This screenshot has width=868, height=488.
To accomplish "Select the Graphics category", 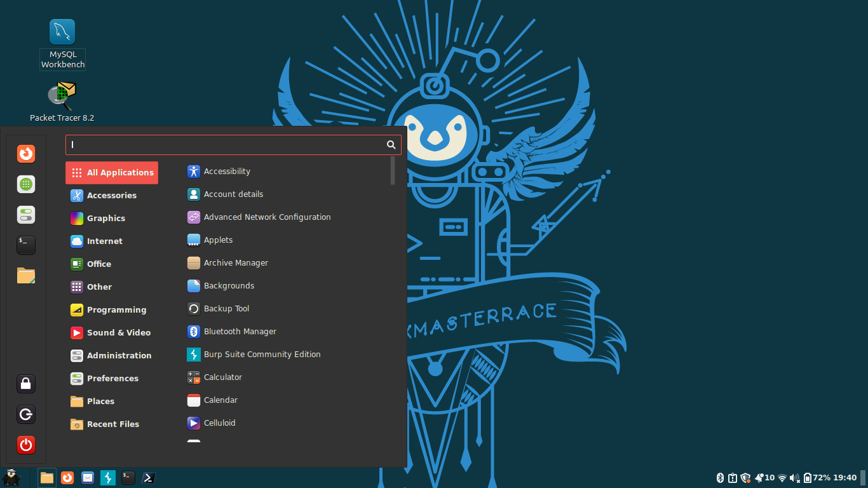I will pos(112,219).
